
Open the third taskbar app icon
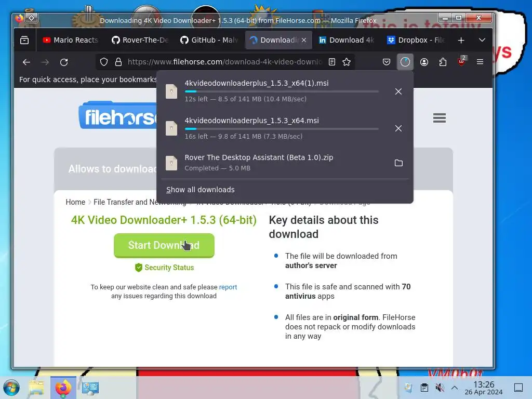pyautogui.click(x=90, y=388)
